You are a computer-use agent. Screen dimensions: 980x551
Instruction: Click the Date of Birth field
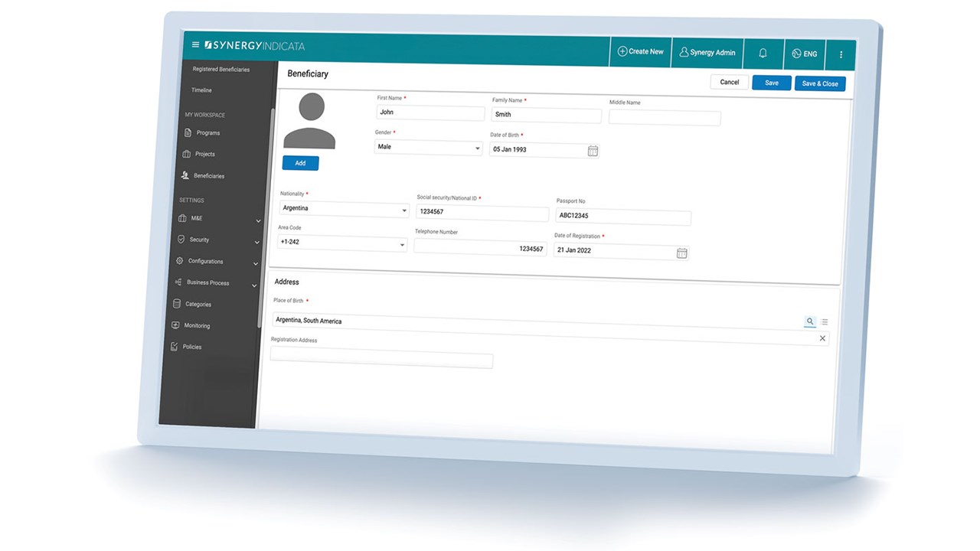[x=544, y=150]
